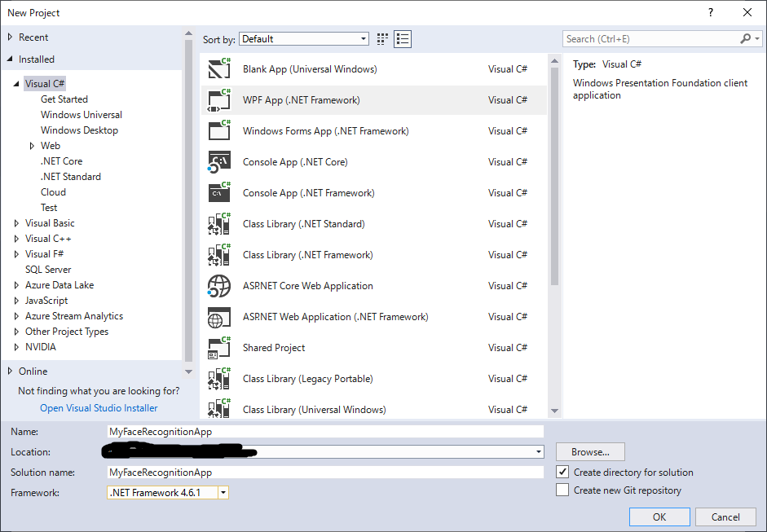
Task: Select Test category
Action: pyautogui.click(x=49, y=208)
